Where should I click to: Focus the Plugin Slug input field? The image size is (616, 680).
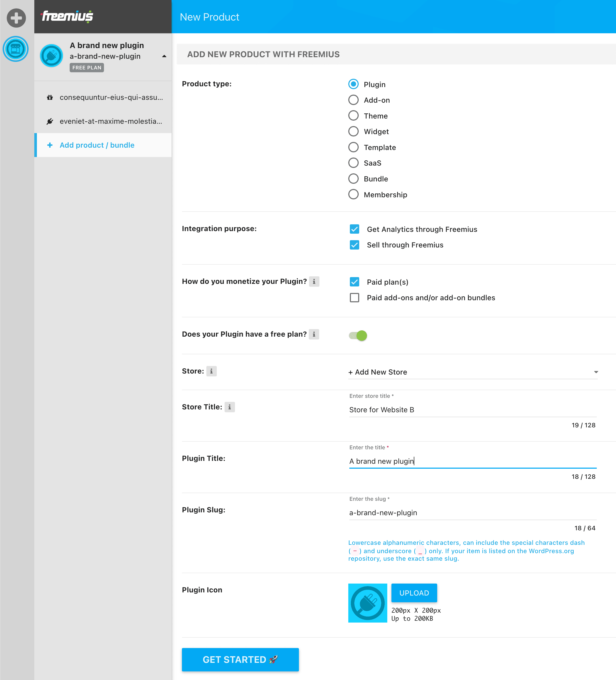473,513
